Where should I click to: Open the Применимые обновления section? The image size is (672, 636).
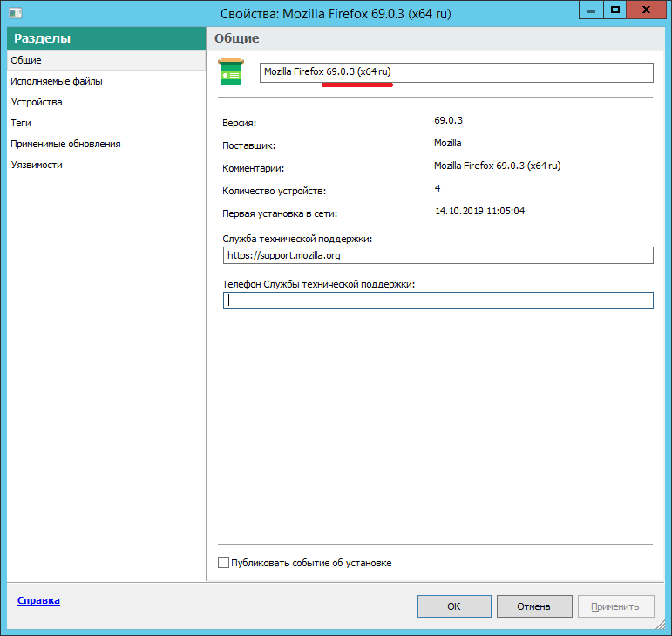[65, 145]
